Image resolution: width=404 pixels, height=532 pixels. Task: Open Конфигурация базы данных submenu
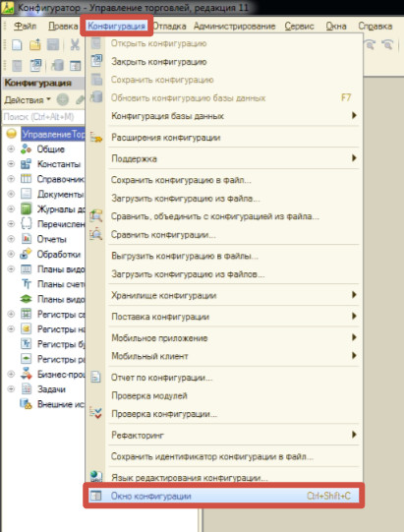coord(224,116)
